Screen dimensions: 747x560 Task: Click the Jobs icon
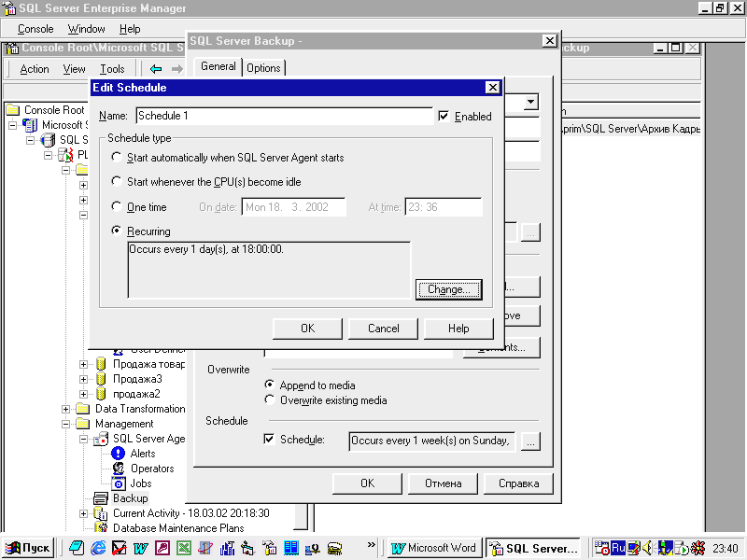pyautogui.click(x=119, y=483)
